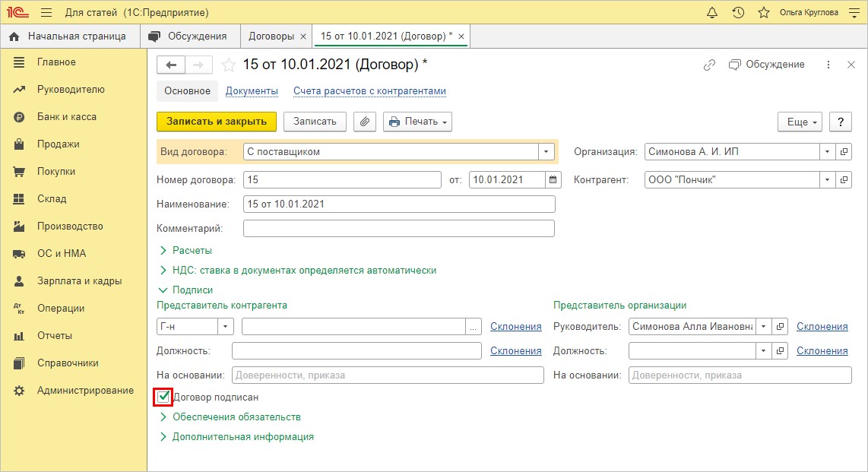
Task: Go to Начальная страница home tab
Action: point(68,36)
